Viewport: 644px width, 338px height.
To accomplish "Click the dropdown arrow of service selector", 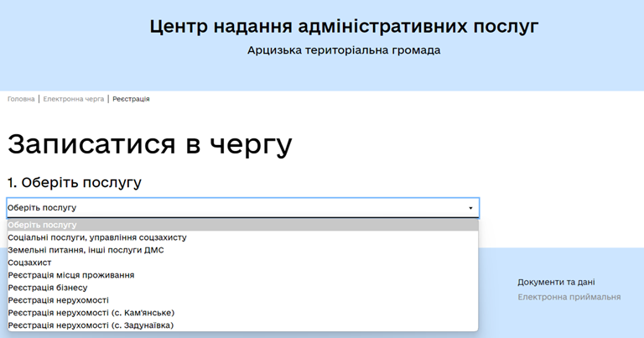I will click(x=470, y=208).
